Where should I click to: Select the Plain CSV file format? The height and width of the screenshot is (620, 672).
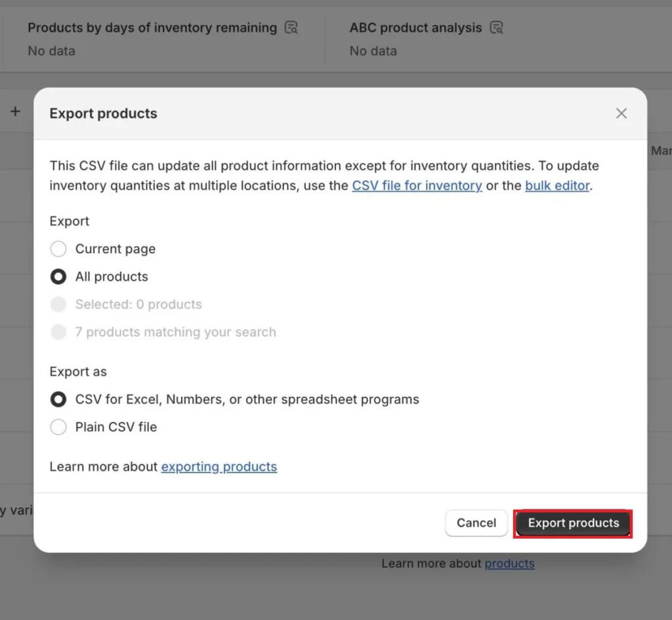58,427
